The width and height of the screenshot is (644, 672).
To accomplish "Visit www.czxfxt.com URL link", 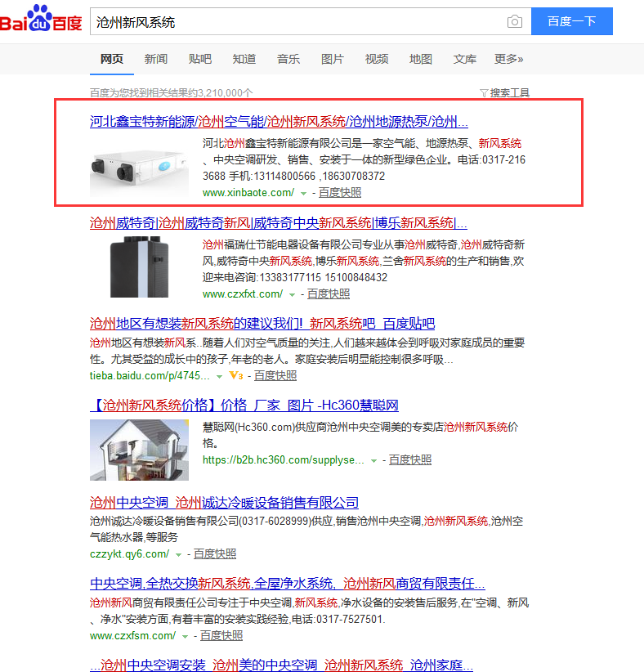I will tap(243, 294).
